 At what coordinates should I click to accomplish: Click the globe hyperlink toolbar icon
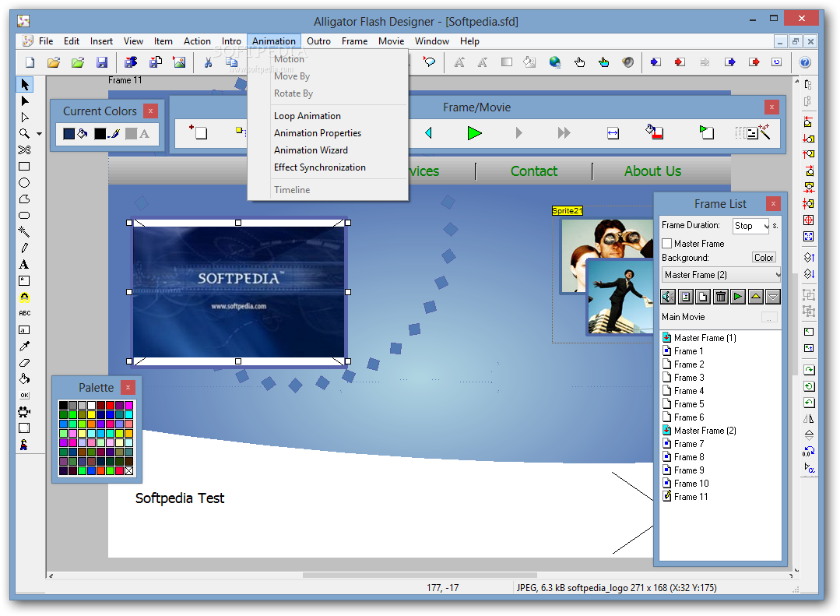555,63
